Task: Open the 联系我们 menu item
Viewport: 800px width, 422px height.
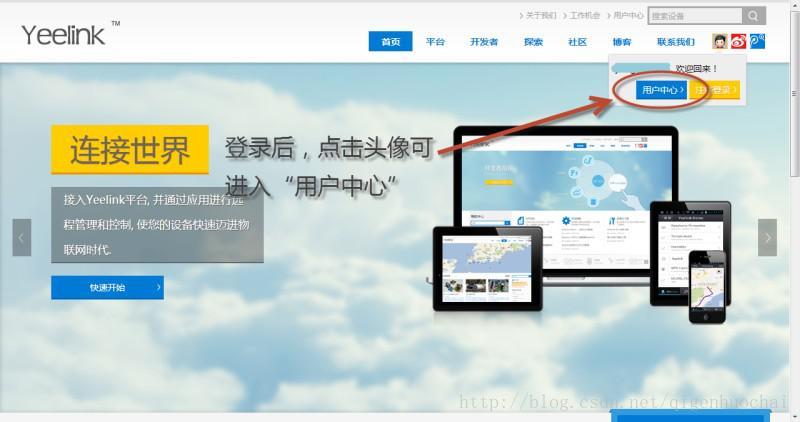Action: click(676, 41)
